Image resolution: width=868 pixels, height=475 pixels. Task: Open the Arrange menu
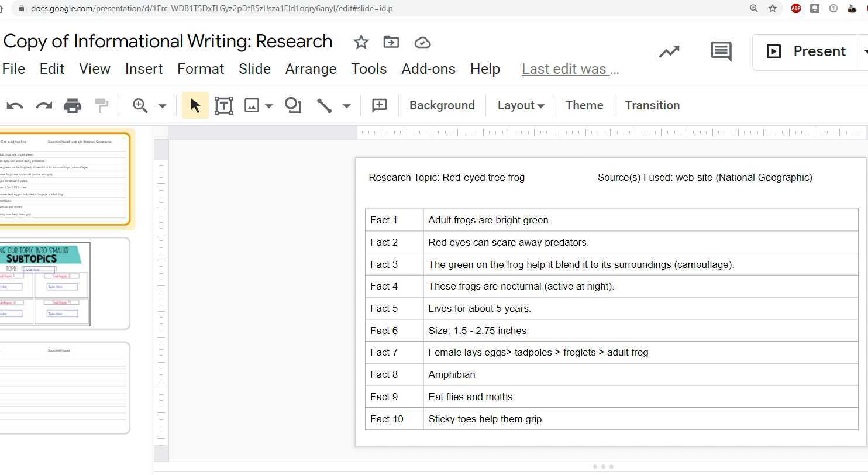tap(311, 69)
